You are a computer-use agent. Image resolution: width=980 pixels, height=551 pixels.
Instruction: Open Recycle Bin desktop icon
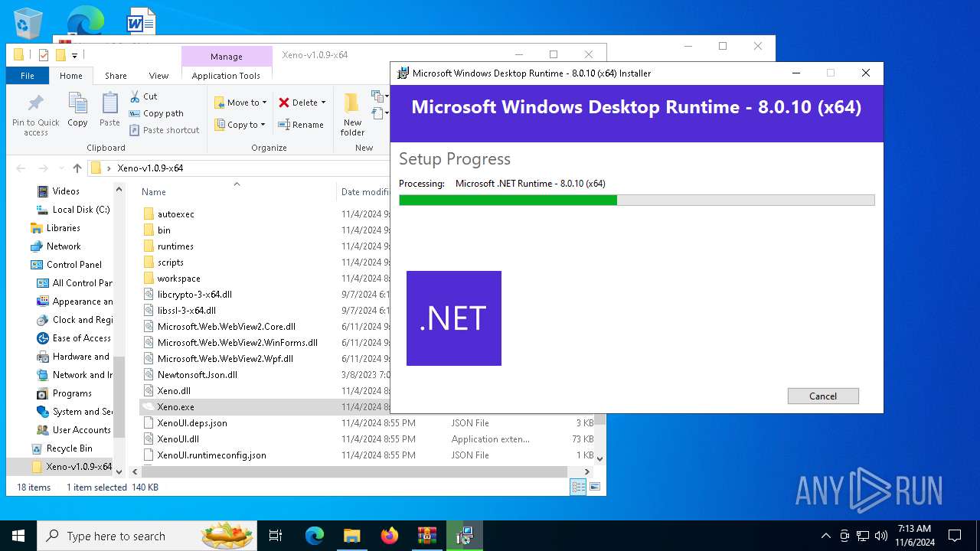point(28,23)
